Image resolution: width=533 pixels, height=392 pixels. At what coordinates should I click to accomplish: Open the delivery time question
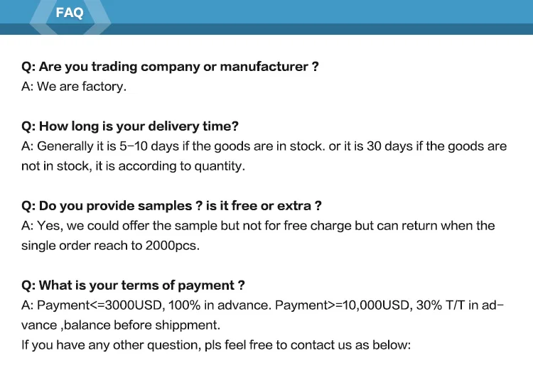click(130, 126)
